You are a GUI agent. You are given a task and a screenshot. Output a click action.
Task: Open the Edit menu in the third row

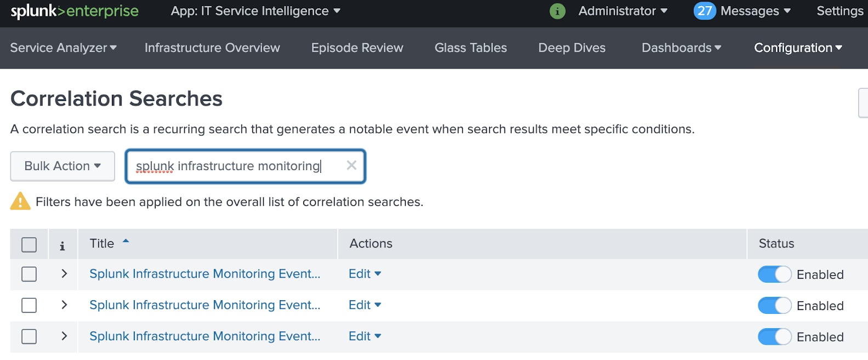click(x=365, y=336)
